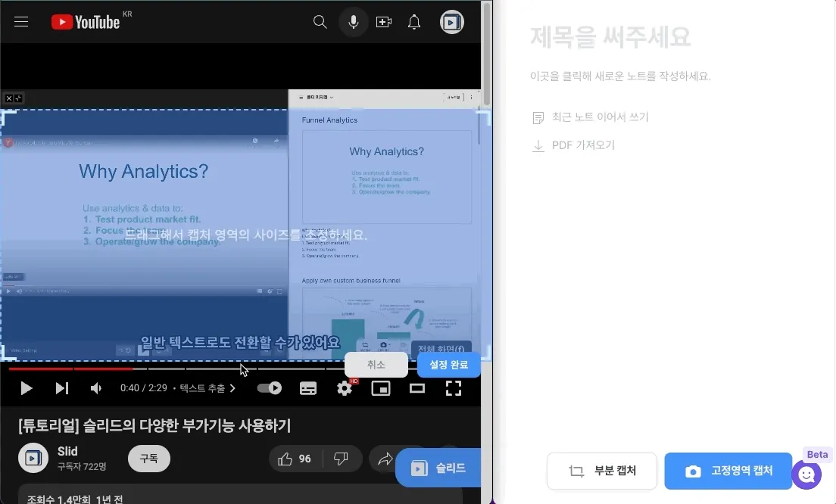Viewport: 836px width, 504px height.
Task: Click the 조회수 1.4만회 description box
Action: pyautogui.click(x=241, y=494)
